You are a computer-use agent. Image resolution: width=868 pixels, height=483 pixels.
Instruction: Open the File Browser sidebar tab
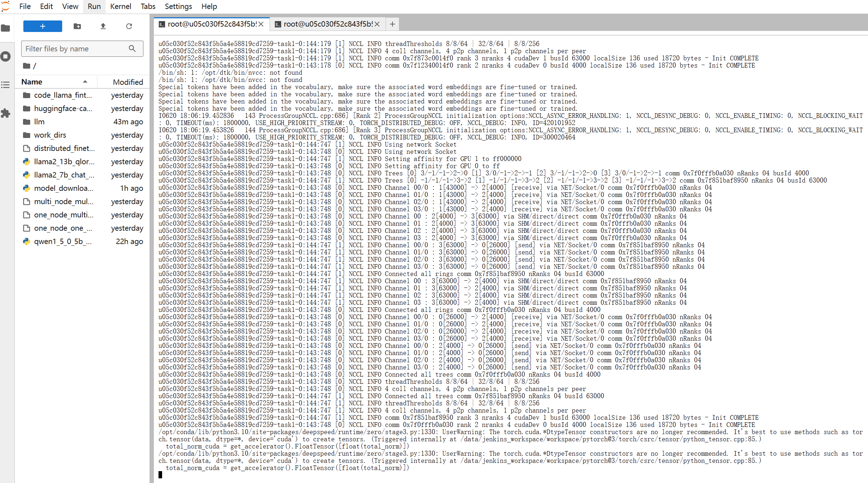(x=6, y=28)
